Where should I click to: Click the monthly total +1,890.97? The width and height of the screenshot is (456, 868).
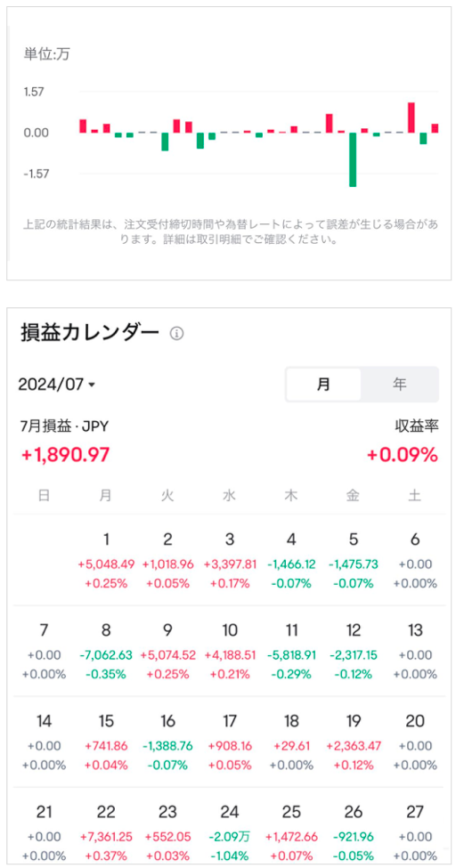tap(65, 455)
